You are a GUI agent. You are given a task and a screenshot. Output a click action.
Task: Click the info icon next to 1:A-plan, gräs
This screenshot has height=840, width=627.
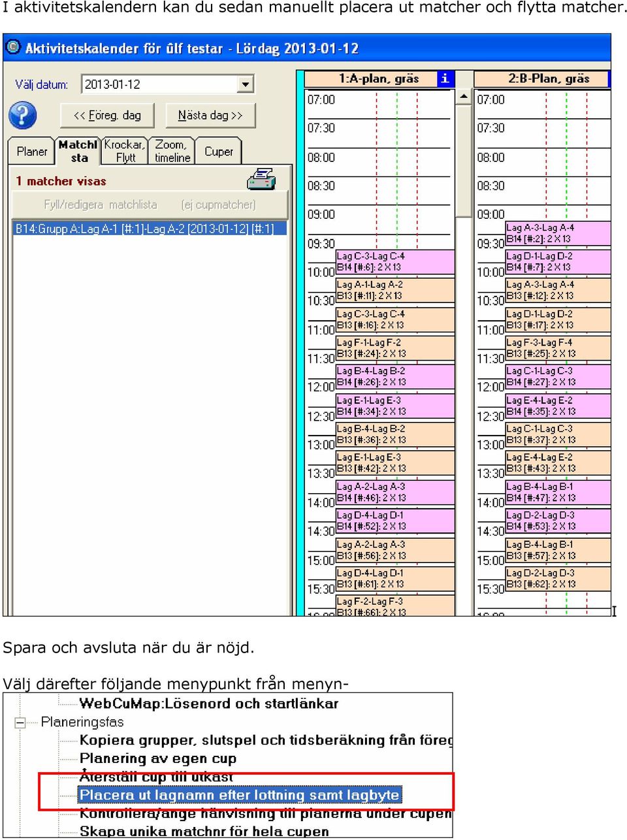click(445, 78)
